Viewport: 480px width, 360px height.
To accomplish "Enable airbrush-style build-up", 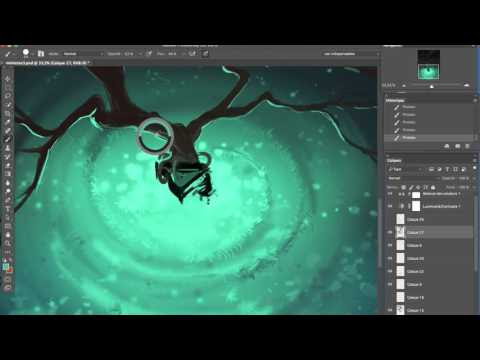I will 192,53.
